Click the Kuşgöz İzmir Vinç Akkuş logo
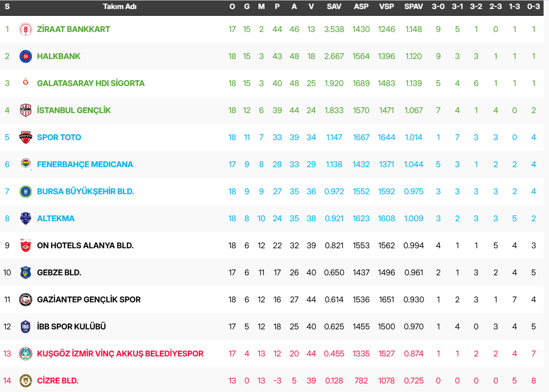This screenshot has height=392, width=549. point(26,354)
